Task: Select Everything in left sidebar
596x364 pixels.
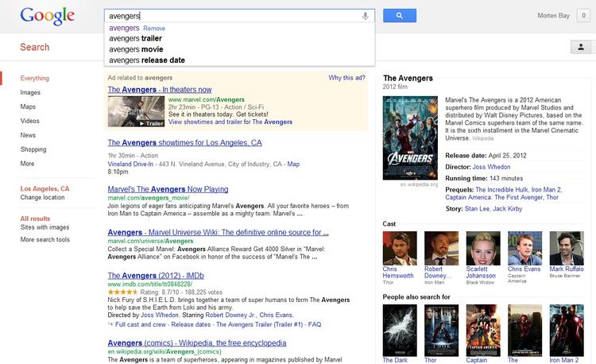Action: (35, 78)
